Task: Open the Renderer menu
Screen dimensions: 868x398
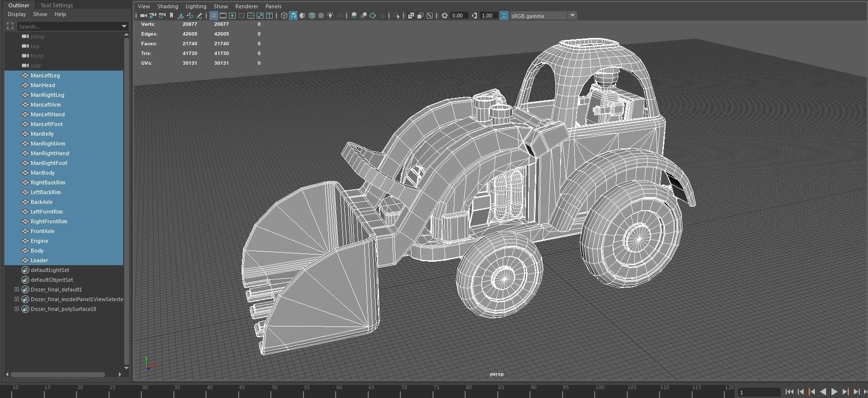Action: tap(246, 6)
